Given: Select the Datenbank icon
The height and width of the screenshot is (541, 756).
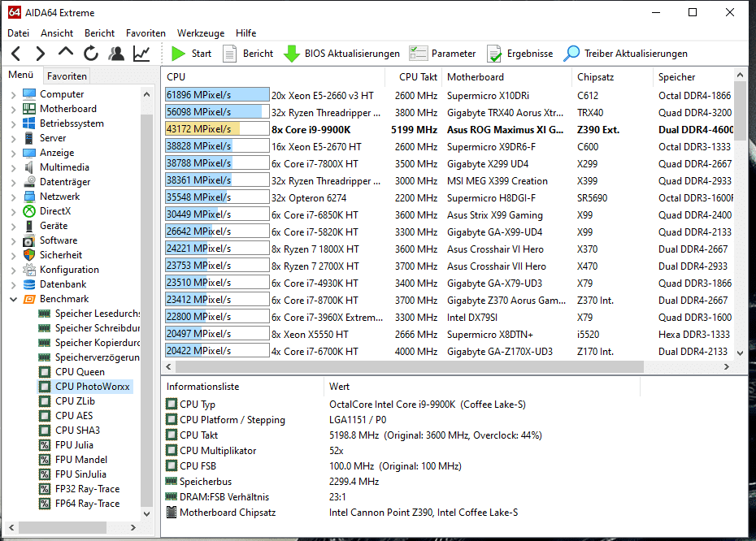Looking at the screenshot, I should pyautogui.click(x=29, y=284).
